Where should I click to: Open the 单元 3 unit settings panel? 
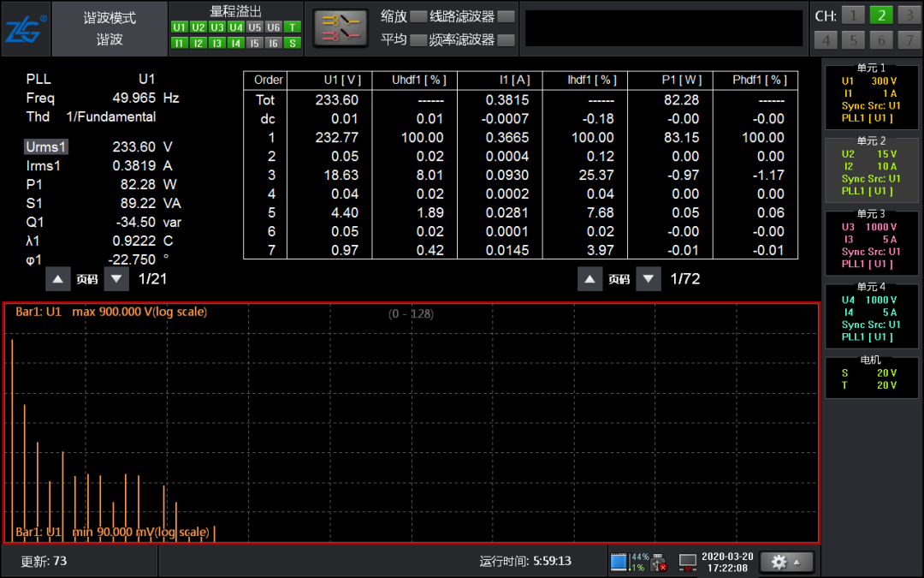pyautogui.click(x=871, y=241)
